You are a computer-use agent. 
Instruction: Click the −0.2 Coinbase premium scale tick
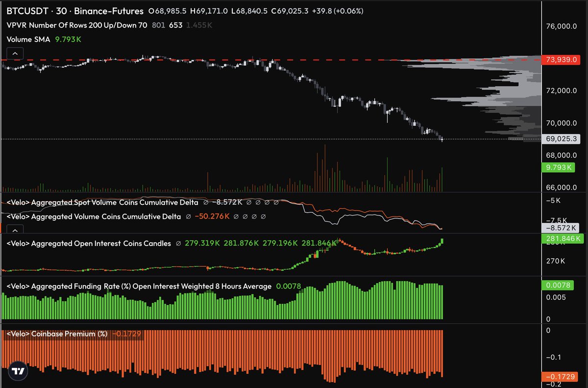click(555, 385)
